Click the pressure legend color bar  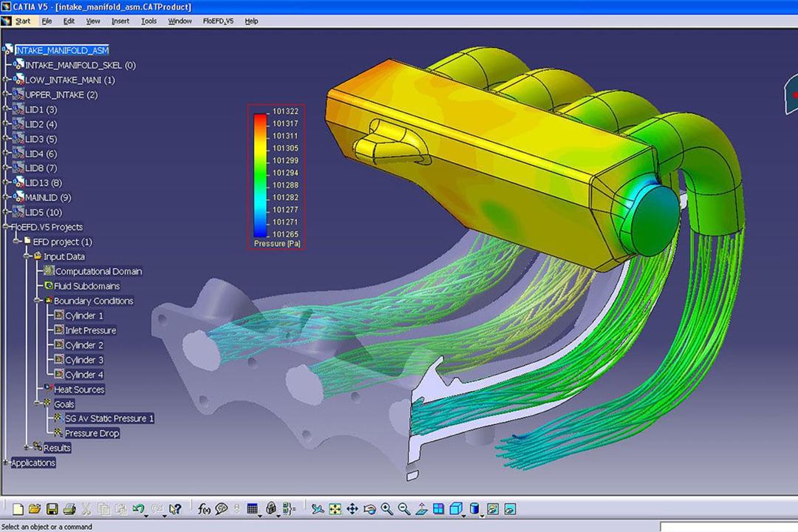click(260, 176)
